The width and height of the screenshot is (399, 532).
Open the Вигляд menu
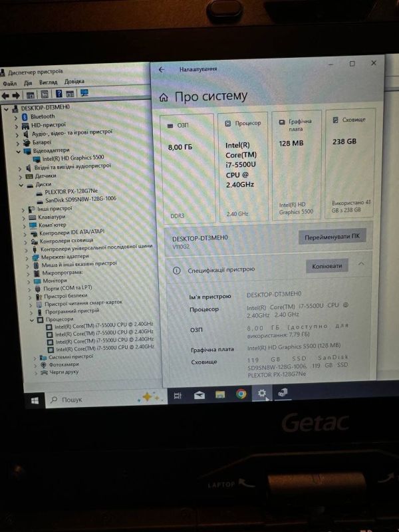tap(48, 82)
